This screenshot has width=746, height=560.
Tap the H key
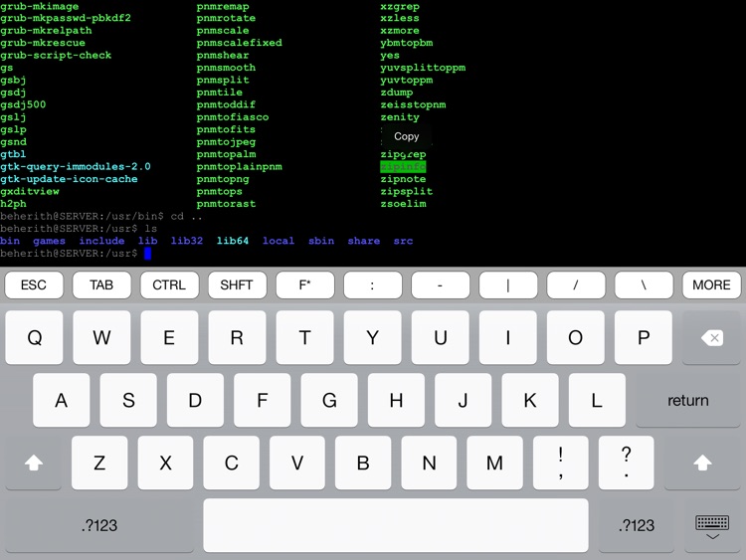pos(396,400)
